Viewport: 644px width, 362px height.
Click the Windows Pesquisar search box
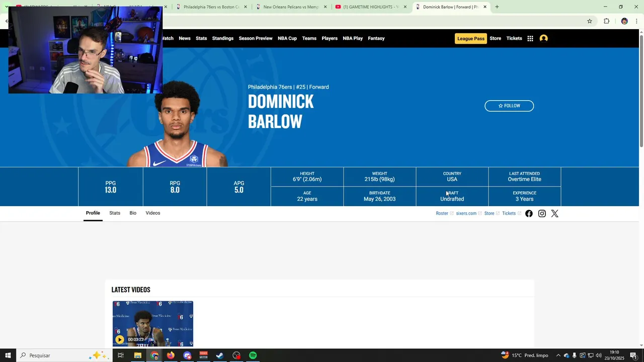pos(63,355)
